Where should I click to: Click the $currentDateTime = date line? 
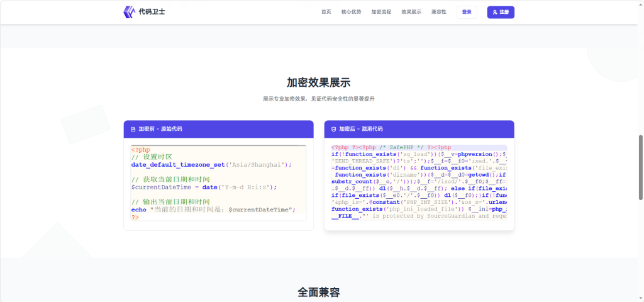[204, 187]
